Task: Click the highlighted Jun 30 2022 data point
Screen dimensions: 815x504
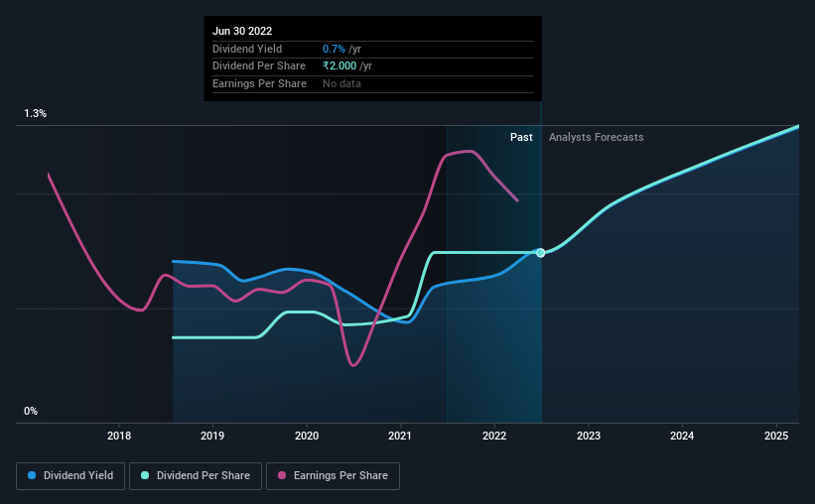Action: (x=541, y=253)
